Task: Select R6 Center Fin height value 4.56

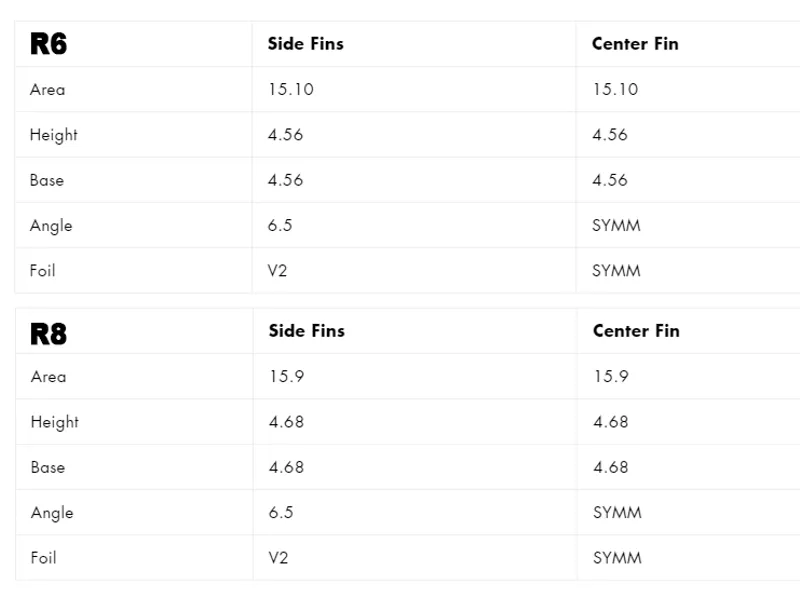Action: (x=610, y=135)
